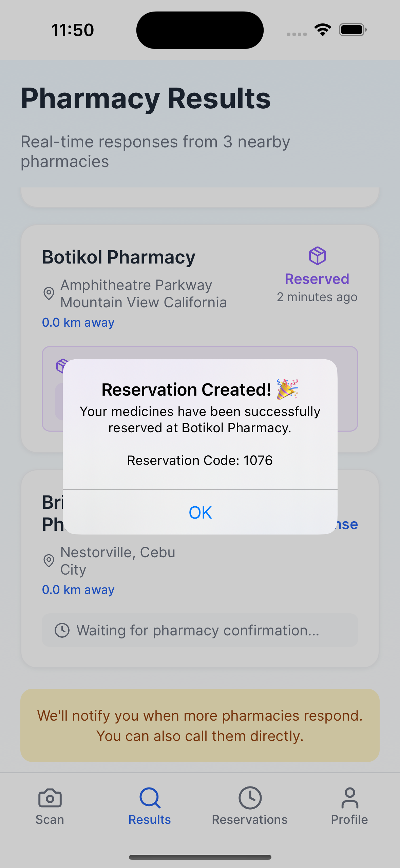Switch to the Reservations tab label

pyautogui.click(x=250, y=819)
